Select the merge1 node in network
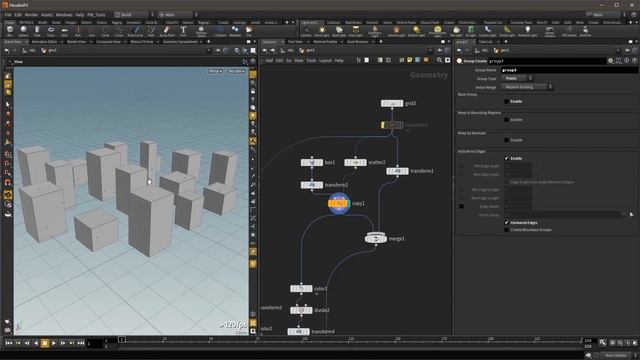 (376, 238)
